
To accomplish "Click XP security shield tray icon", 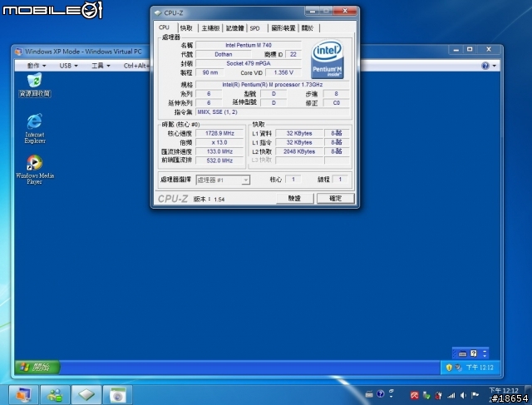I will pyautogui.click(x=449, y=368).
